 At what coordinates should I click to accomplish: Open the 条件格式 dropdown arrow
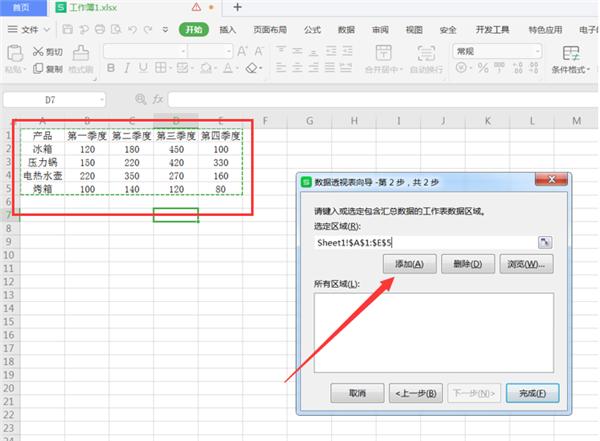tap(588, 70)
